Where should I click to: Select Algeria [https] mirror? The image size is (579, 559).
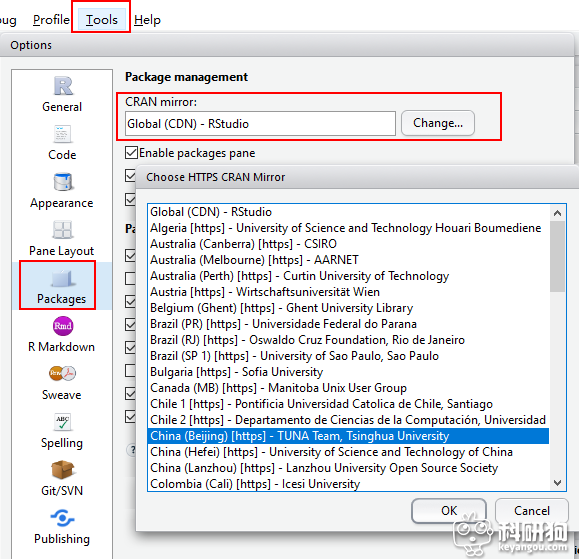348,228
